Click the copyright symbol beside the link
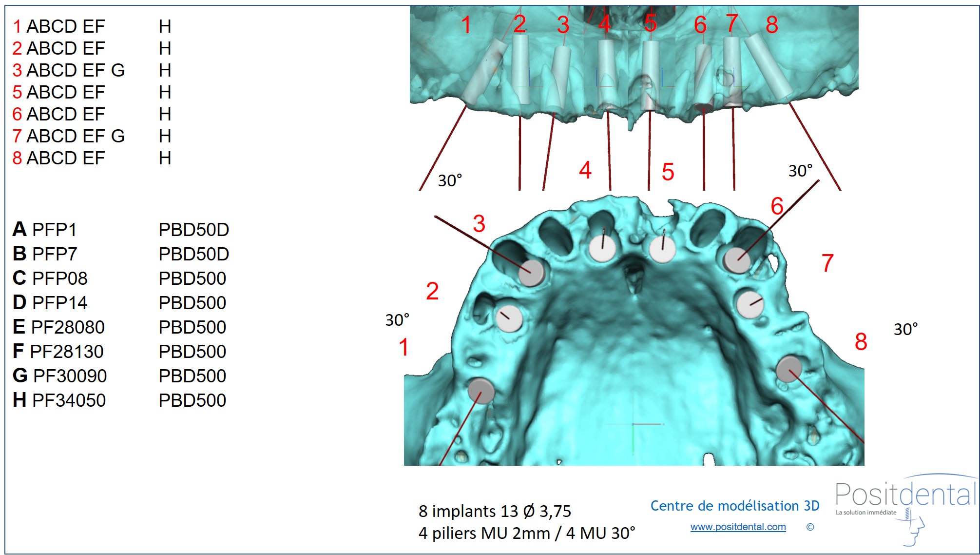 [810, 527]
